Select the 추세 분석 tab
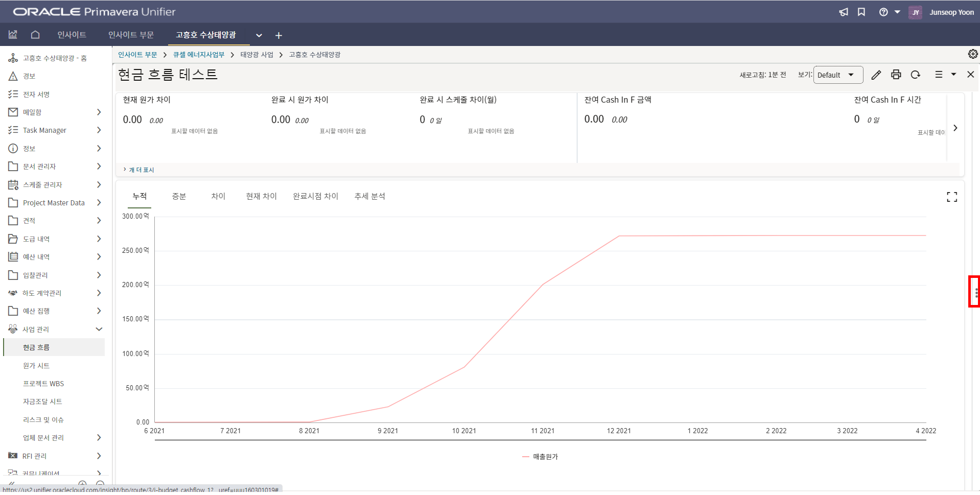The width and height of the screenshot is (980, 495). coord(369,197)
